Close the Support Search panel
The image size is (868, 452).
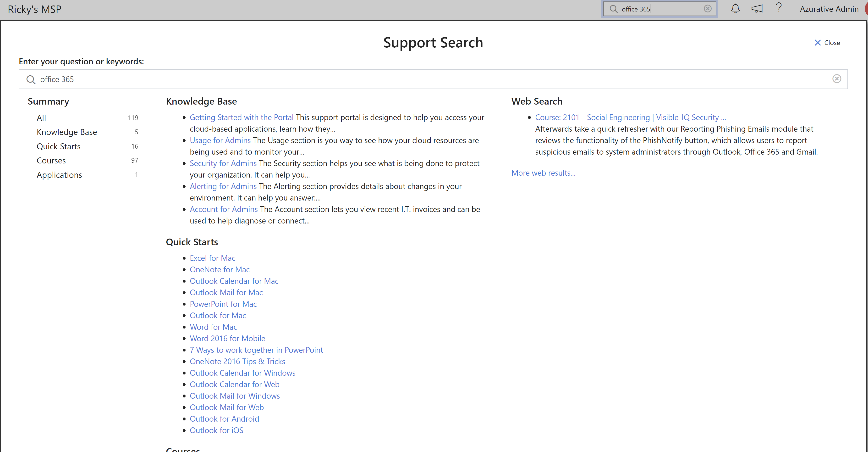tap(827, 43)
